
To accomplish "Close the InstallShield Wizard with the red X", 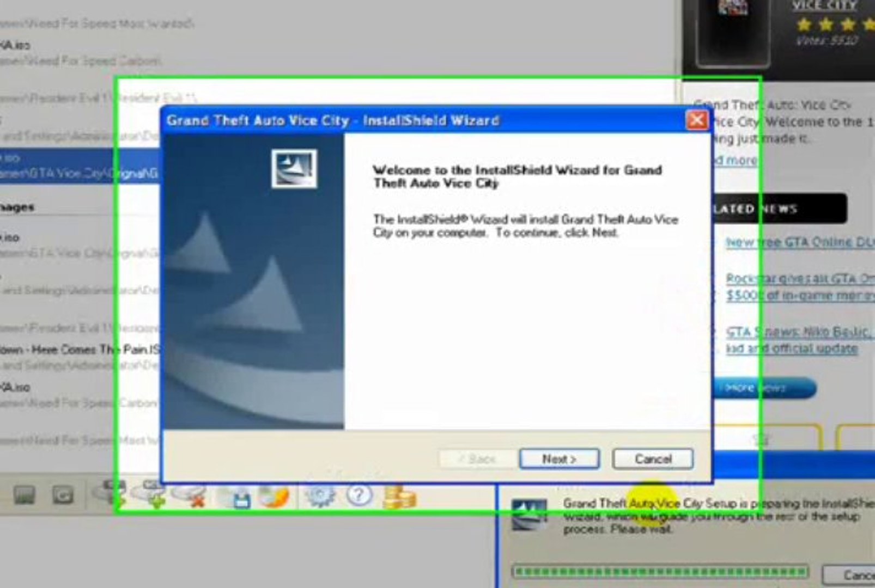I will [x=696, y=120].
